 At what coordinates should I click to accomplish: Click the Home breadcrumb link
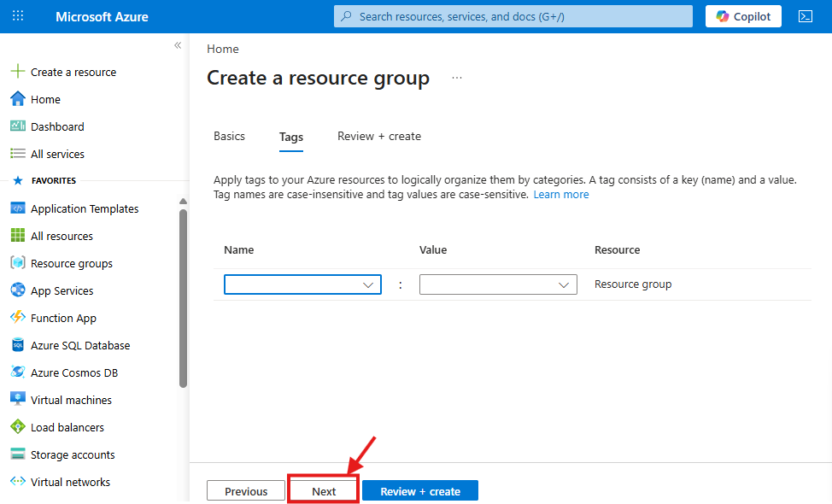(223, 49)
